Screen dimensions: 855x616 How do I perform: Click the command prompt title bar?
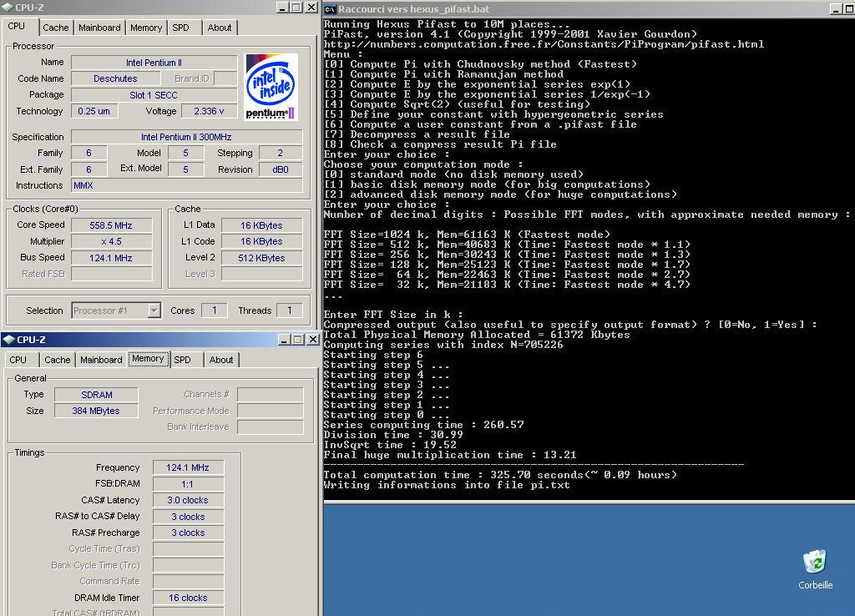tap(589, 8)
